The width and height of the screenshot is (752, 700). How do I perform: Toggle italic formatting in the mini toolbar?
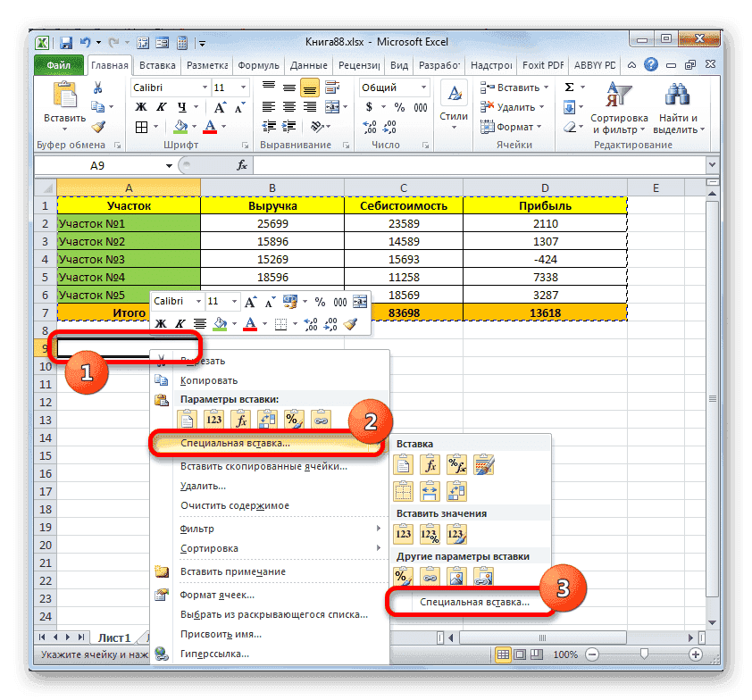[179, 323]
